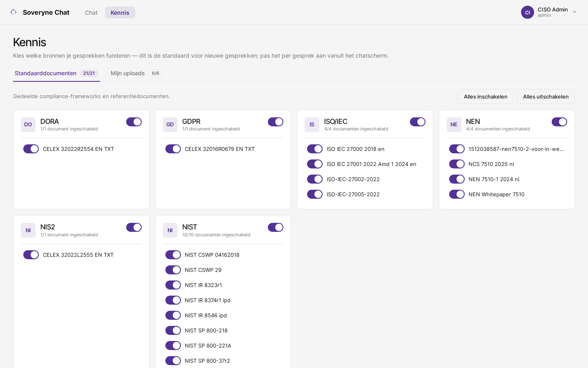Disable the DORA framework toggle
This screenshot has height=368, width=588.
[x=134, y=122]
